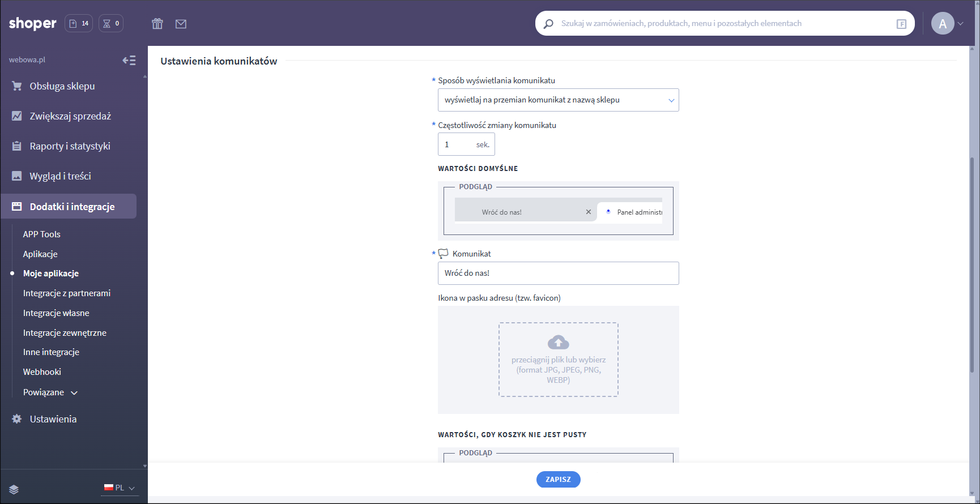Open the Webhooki submenu item
The height and width of the screenshot is (504, 980).
click(x=42, y=372)
